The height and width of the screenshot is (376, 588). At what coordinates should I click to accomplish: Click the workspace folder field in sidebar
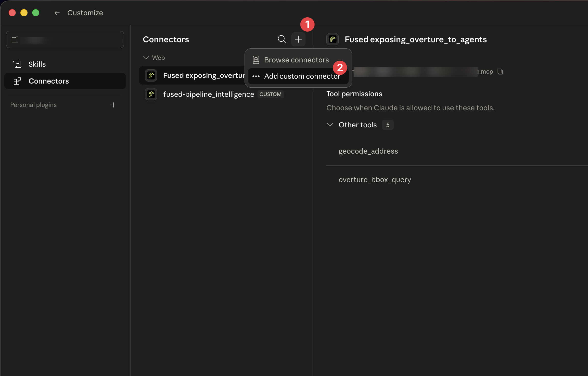pyautogui.click(x=65, y=39)
